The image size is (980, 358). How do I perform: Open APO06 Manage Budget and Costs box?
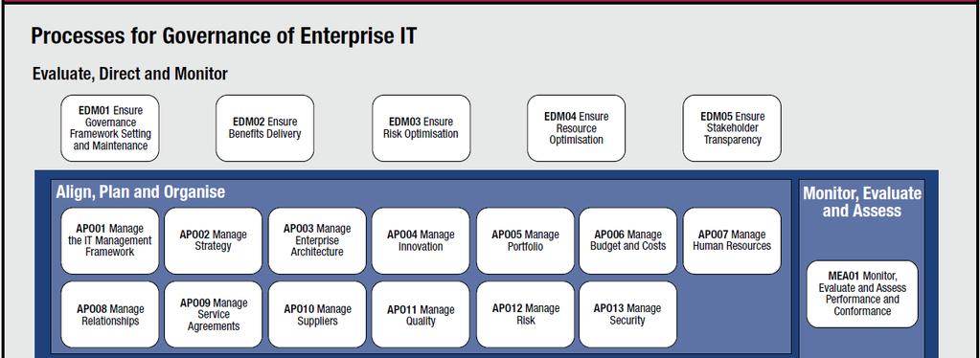pos(628,240)
